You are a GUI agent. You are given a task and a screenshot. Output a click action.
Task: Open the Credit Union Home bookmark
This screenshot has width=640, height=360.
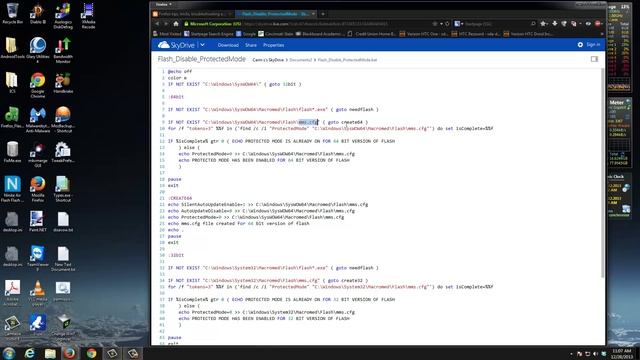point(372,34)
